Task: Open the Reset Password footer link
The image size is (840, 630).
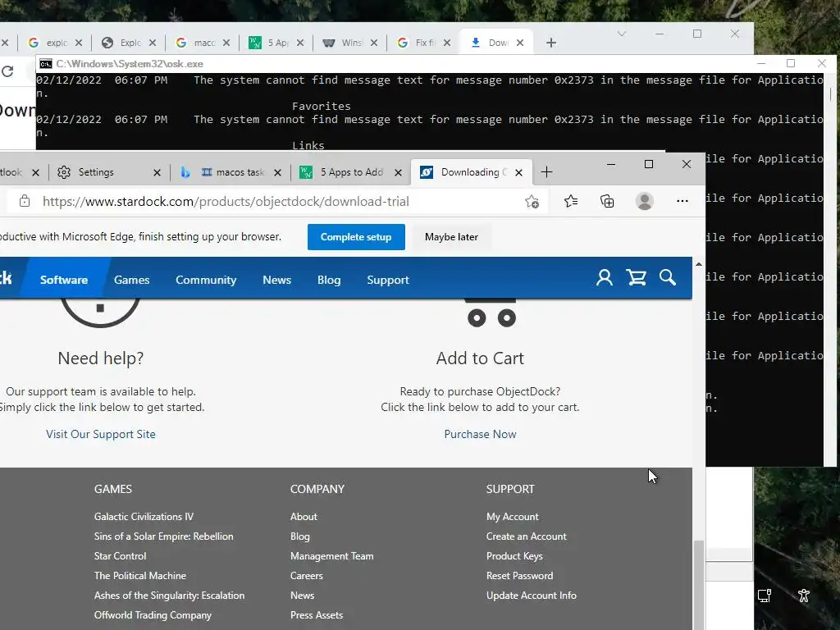Action: [519, 576]
